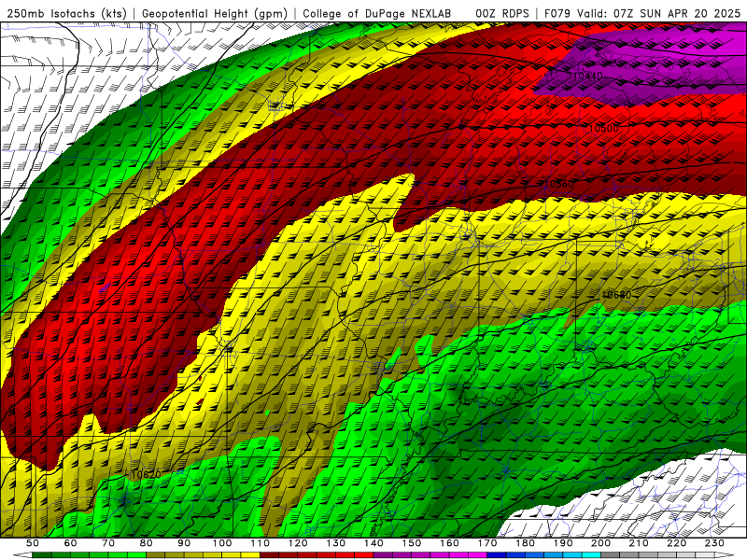Click the colorbar value 220
Viewport: 747px width, 560px height.
click(x=676, y=543)
